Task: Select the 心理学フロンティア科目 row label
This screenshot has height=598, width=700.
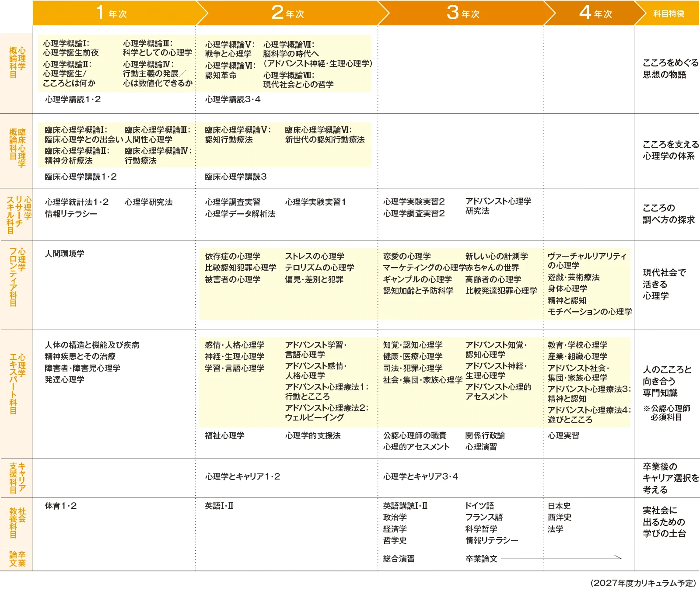Action: [x=17, y=277]
